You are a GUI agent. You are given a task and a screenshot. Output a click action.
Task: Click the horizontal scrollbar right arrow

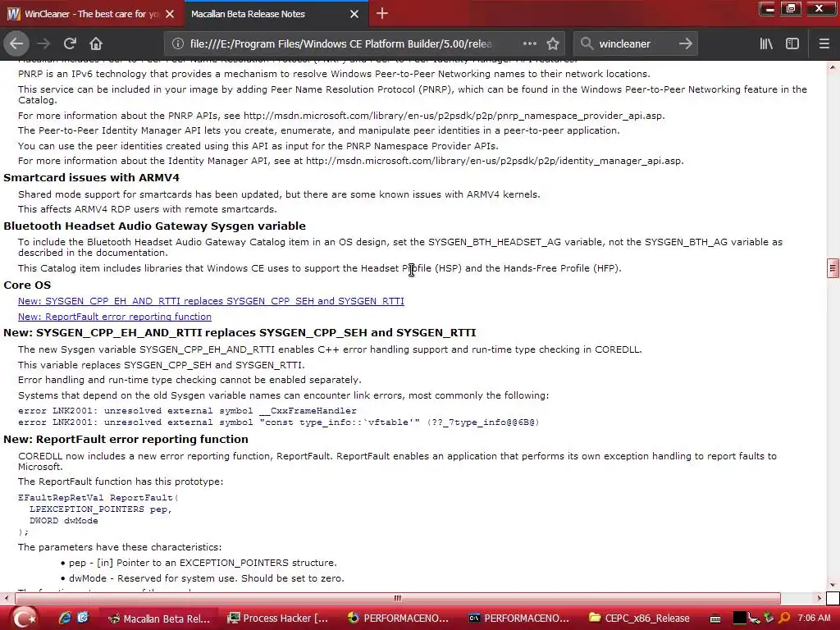(819, 598)
